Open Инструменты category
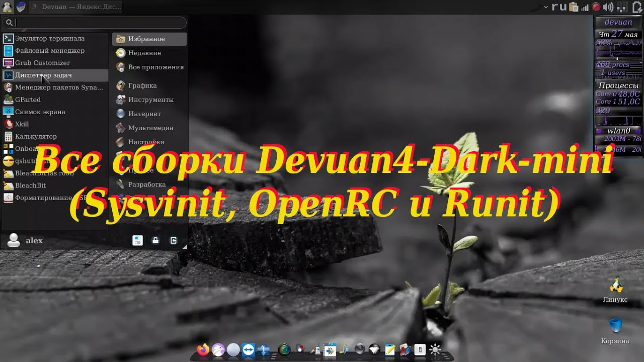Viewport: 644px width, 362px height. [x=149, y=100]
